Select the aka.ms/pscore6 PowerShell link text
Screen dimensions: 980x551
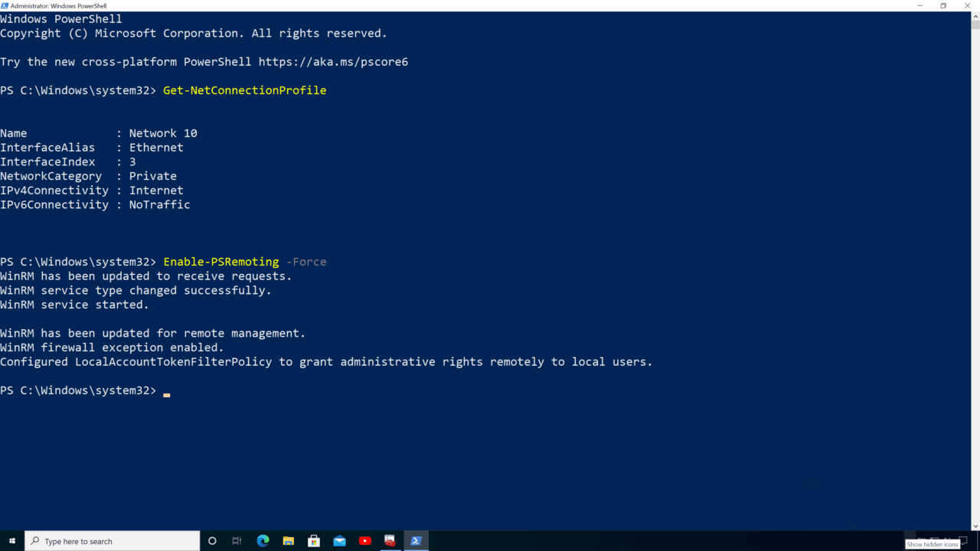(333, 61)
